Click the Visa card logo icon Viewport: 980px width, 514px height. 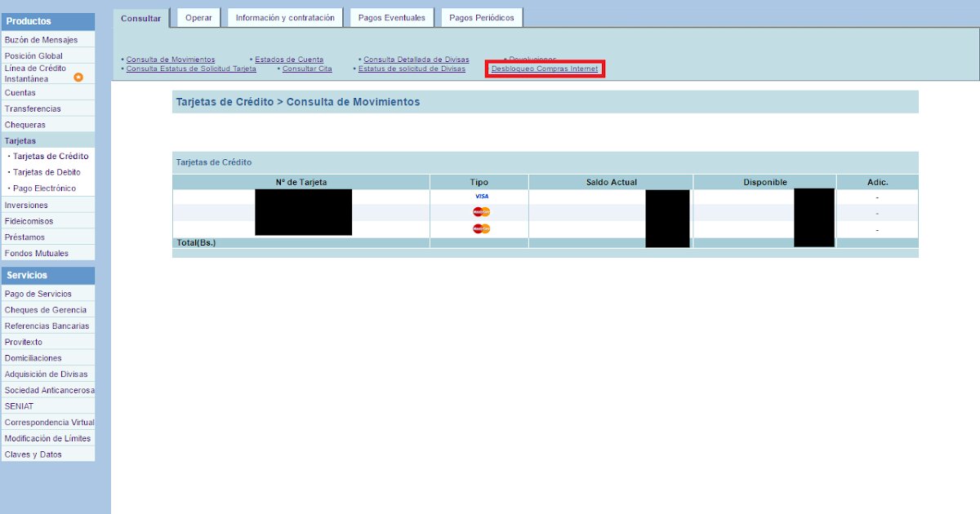(x=481, y=197)
